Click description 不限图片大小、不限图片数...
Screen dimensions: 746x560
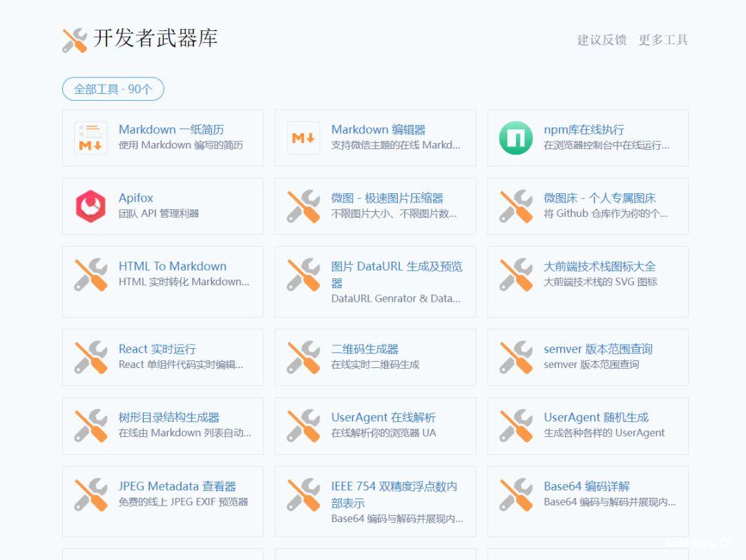pos(394,213)
